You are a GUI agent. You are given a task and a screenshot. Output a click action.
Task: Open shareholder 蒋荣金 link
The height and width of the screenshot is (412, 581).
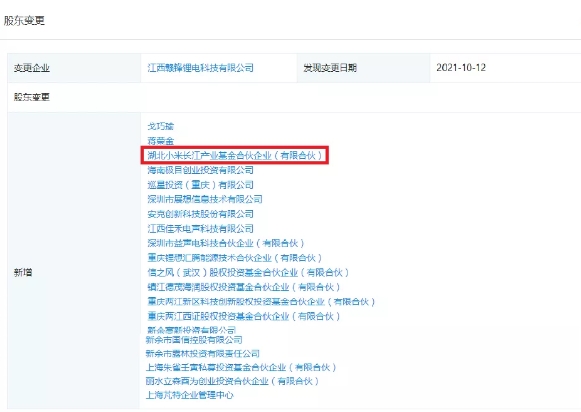click(x=160, y=141)
